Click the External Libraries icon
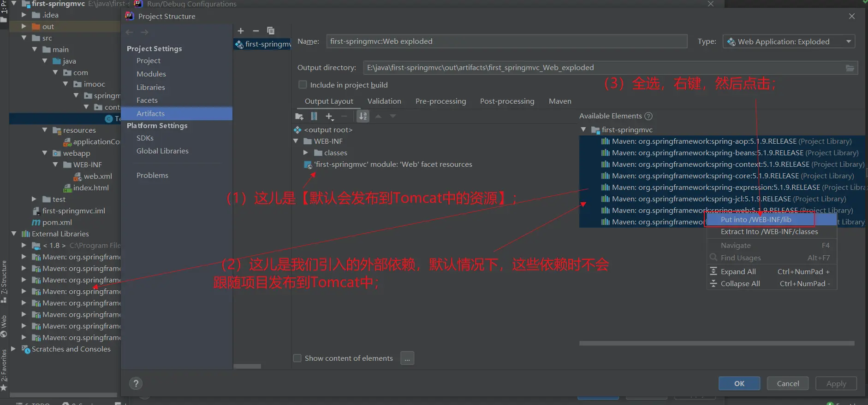 [26, 234]
